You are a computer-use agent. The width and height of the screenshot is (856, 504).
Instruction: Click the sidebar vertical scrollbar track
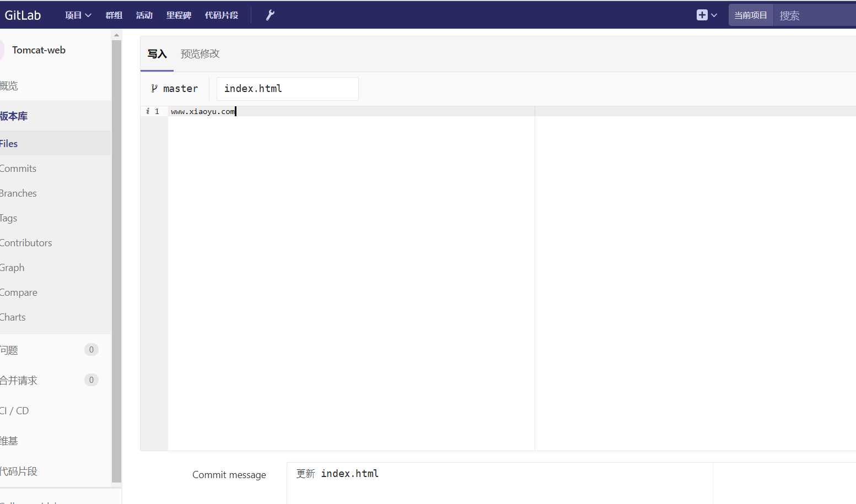click(x=116, y=261)
